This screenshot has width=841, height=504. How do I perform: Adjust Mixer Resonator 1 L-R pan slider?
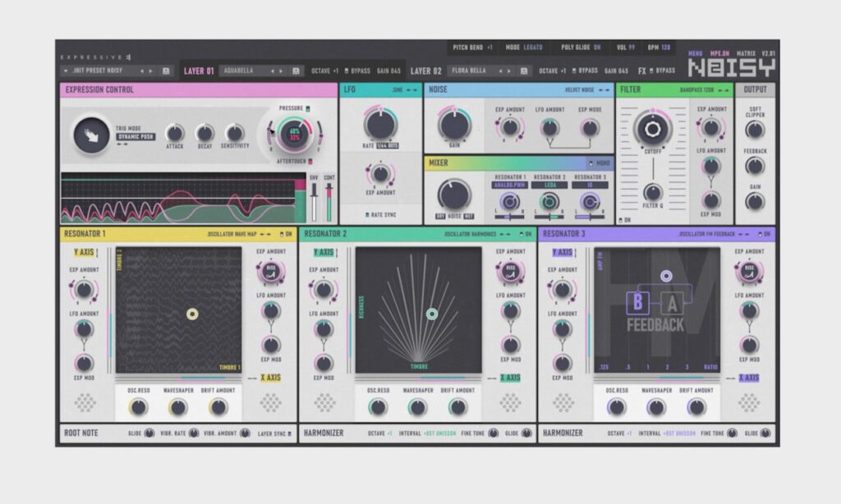point(509,217)
